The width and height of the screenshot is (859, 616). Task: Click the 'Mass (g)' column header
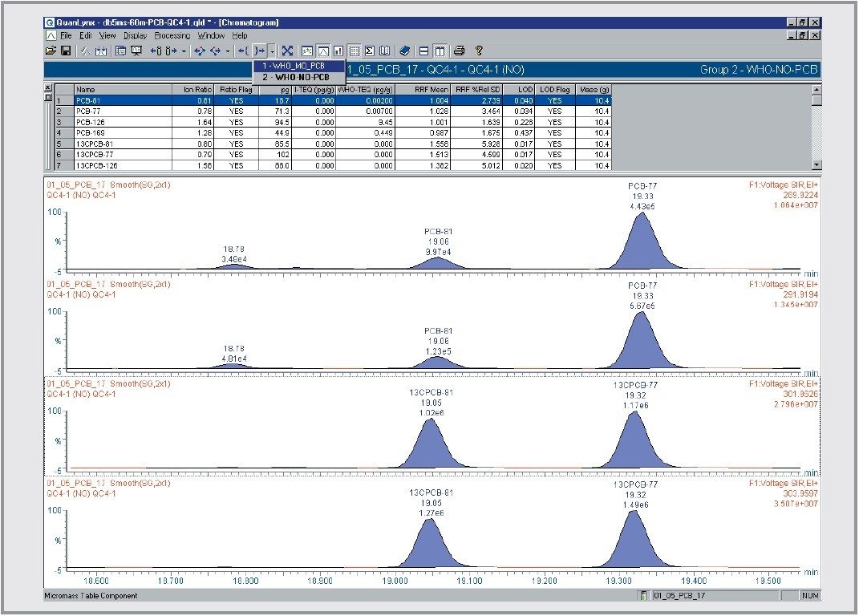tap(594, 89)
